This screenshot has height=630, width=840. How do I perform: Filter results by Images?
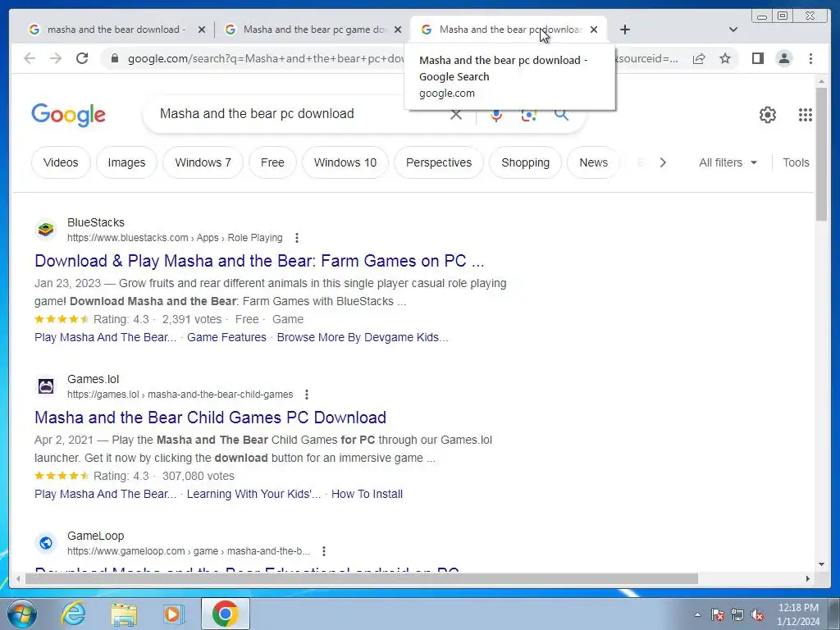pyautogui.click(x=126, y=162)
